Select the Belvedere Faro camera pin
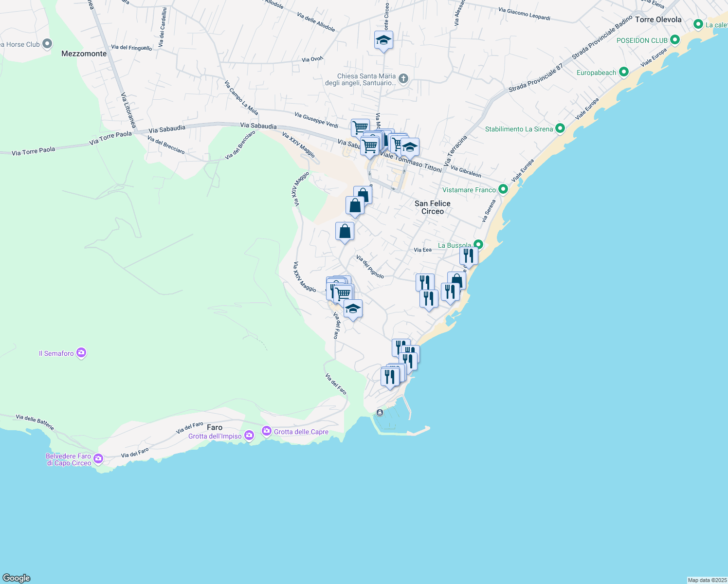The image size is (728, 584). [98, 459]
